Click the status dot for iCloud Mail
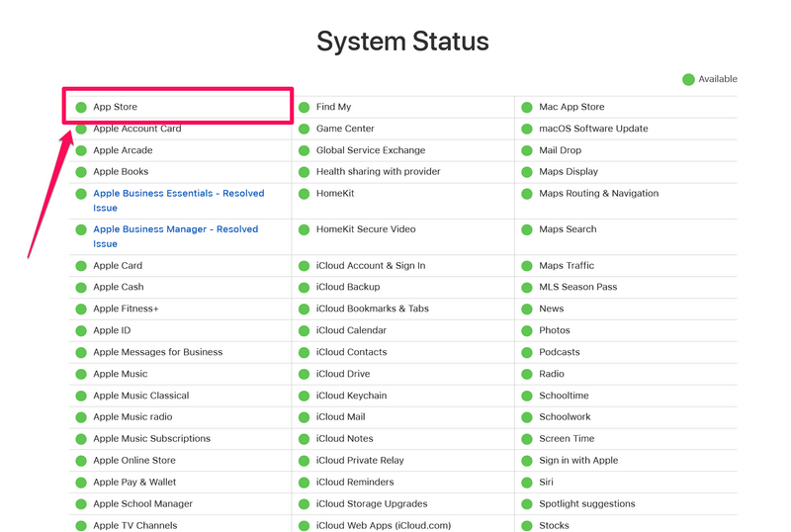The width and height of the screenshot is (791, 532). point(305,417)
